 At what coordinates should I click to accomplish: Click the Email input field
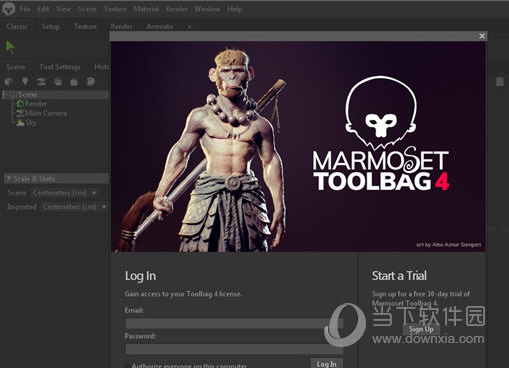[x=234, y=323]
